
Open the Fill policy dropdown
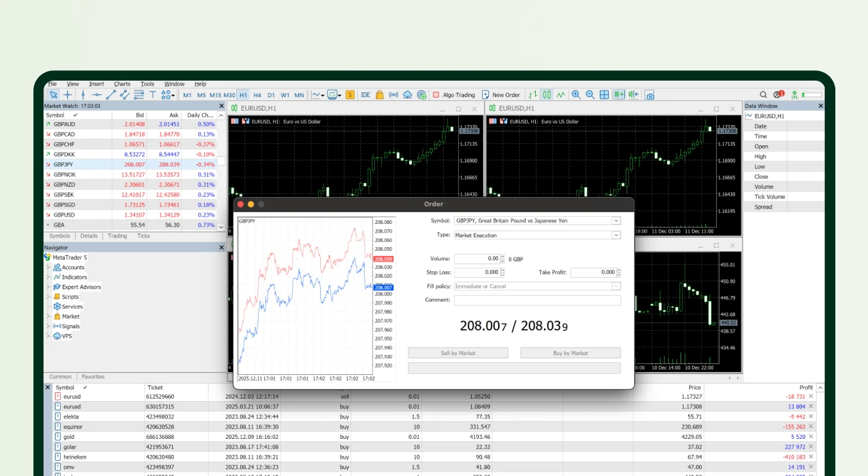point(616,286)
